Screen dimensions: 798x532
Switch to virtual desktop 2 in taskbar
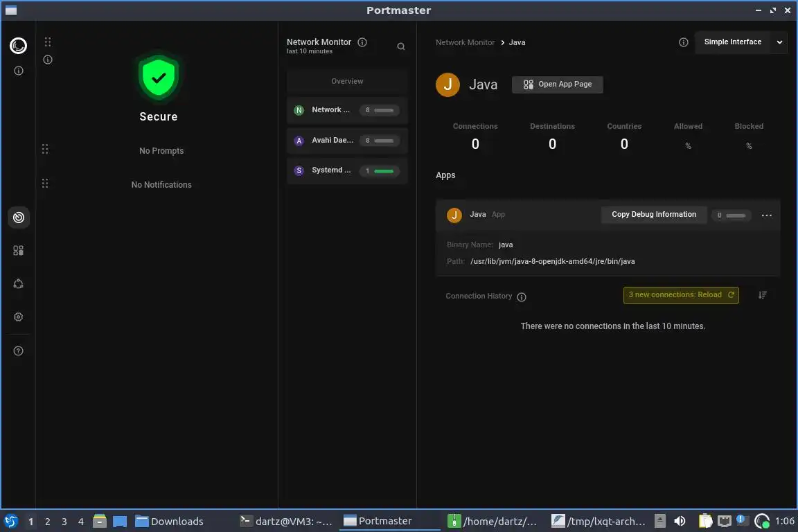tap(47, 522)
